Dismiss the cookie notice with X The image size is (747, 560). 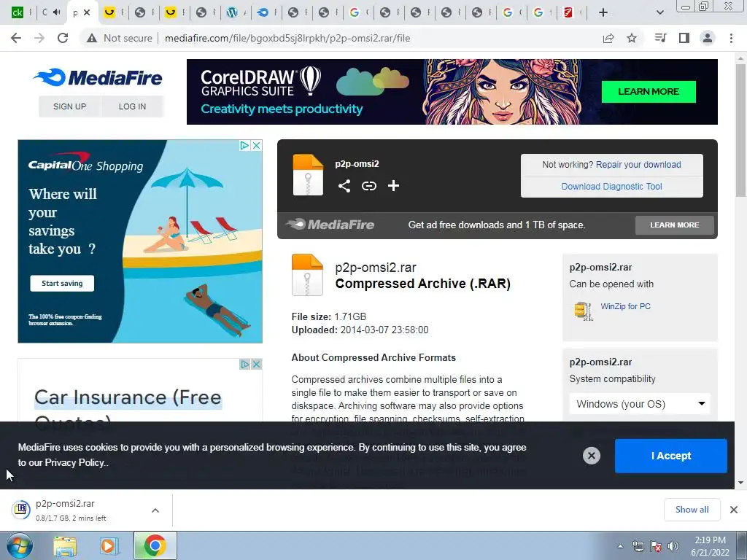591,456
